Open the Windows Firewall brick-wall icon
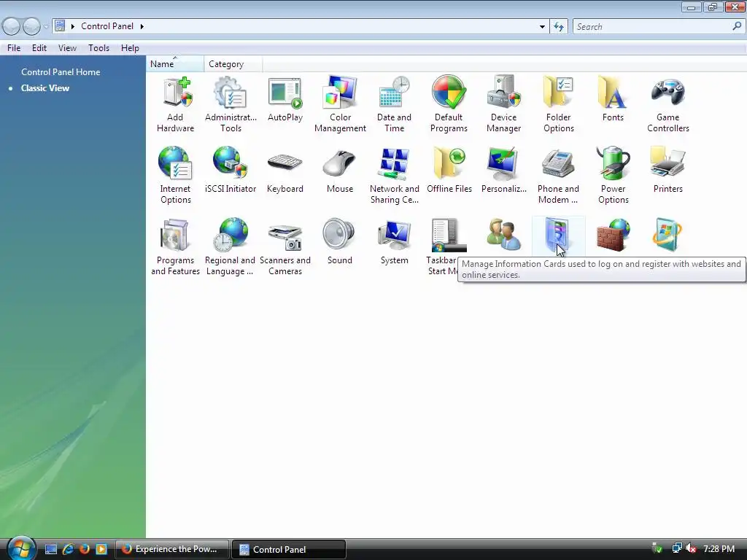 (x=613, y=235)
